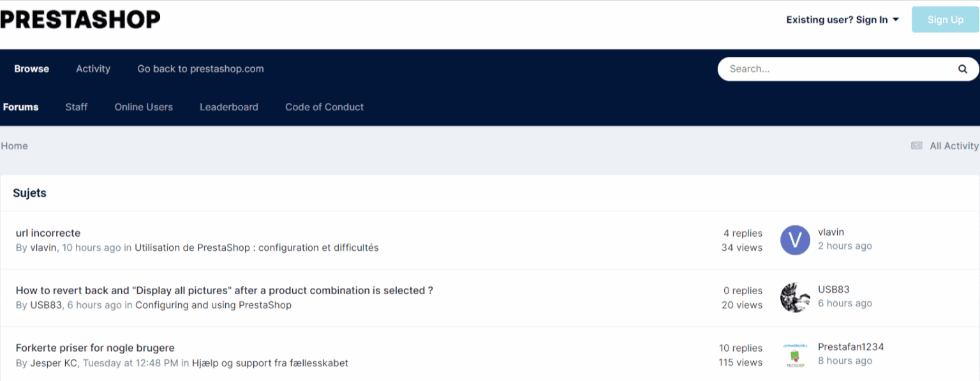Screen dimensions: 980x381
Task: Expand the Browse navigation section
Action: pos(31,68)
